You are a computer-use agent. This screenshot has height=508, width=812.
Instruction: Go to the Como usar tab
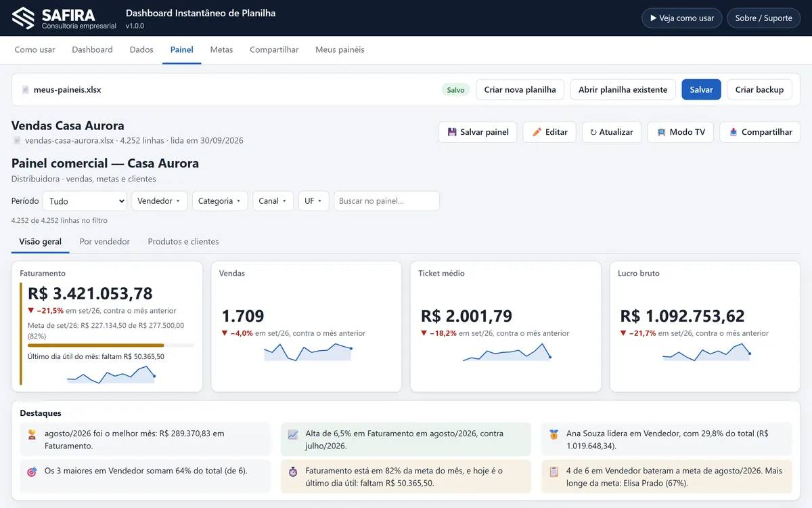pos(35,49)
